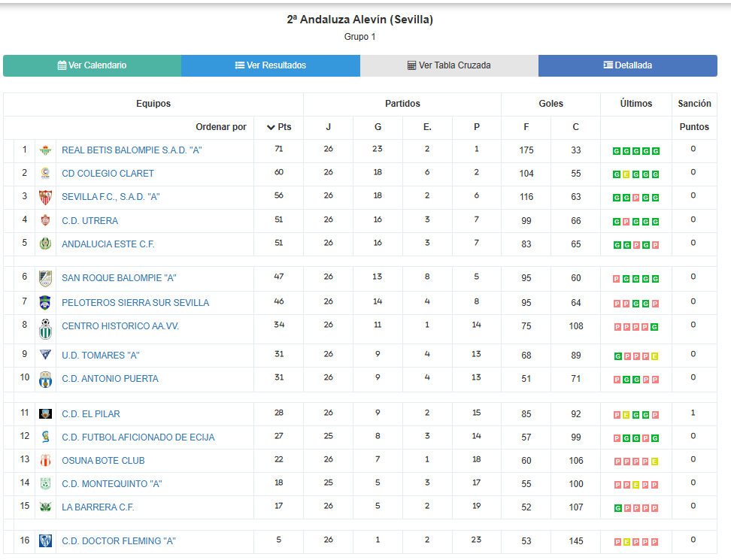The image size is (731, 560).
Task: Click the 175 goals-for value of Real Betis
Action: (x=526, y=150)
